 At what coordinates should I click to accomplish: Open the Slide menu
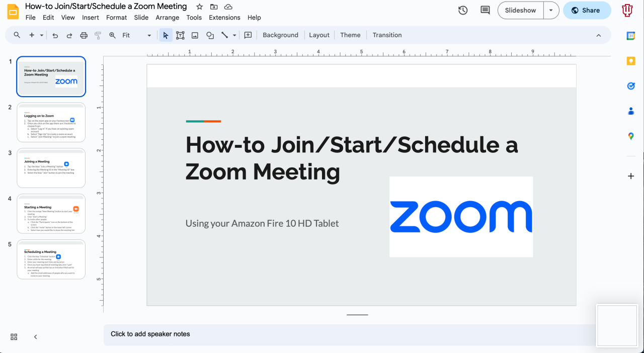tap(141, 18)
